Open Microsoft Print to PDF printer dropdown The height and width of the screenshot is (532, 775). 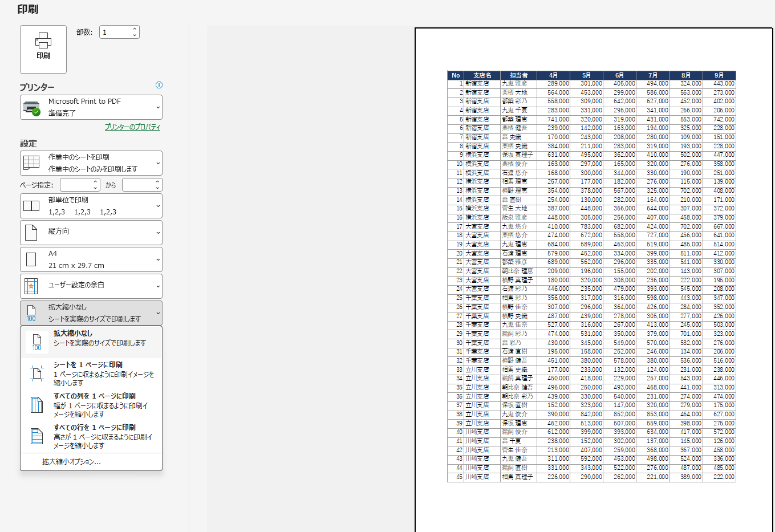[x=91, y=107]
